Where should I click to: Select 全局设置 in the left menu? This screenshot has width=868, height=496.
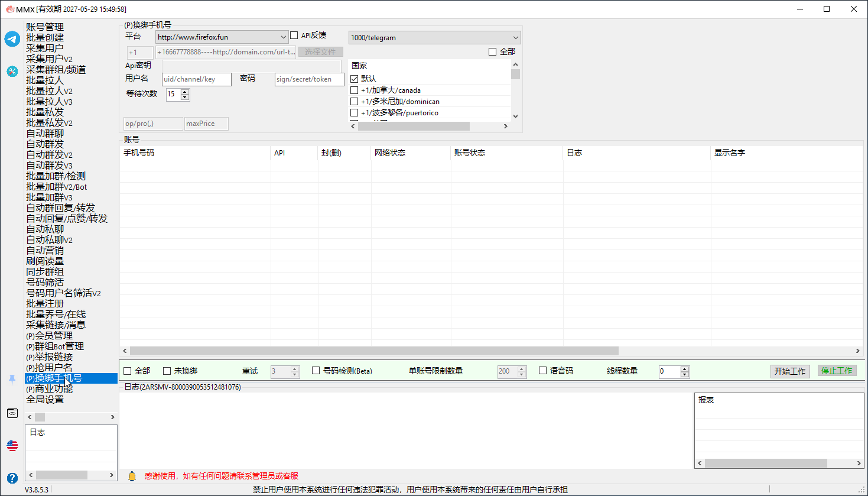45,400
